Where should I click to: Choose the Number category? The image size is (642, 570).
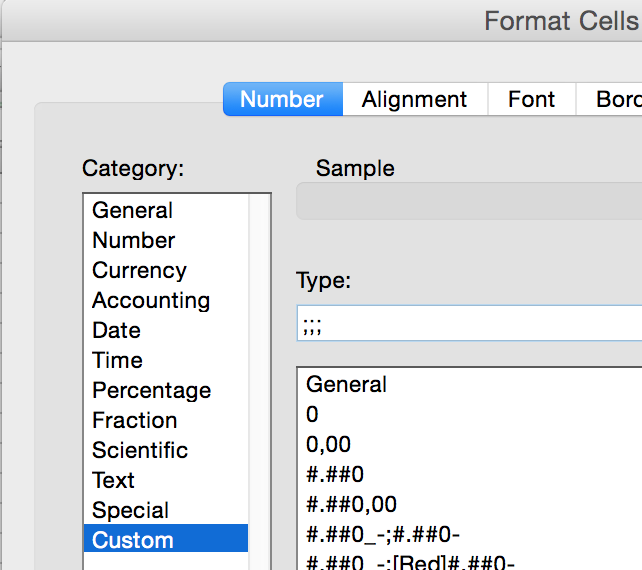(134, 241)
